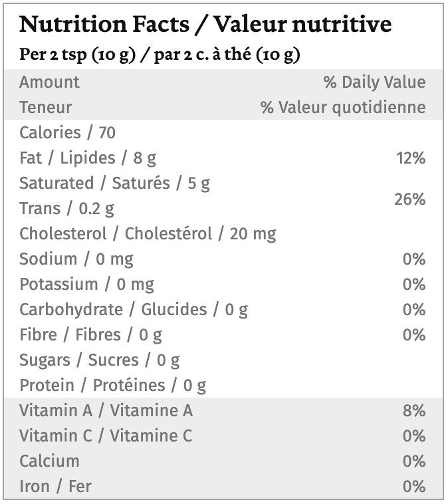448x504 pixels.
Task: Click the 'Sugars / Sucres / 0 g' row
Action: point(100,360)
